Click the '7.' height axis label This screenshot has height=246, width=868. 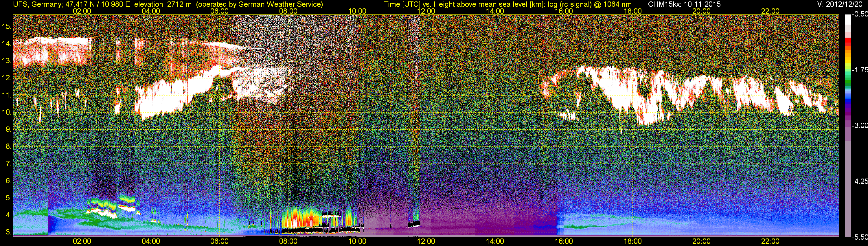[9, 164]
